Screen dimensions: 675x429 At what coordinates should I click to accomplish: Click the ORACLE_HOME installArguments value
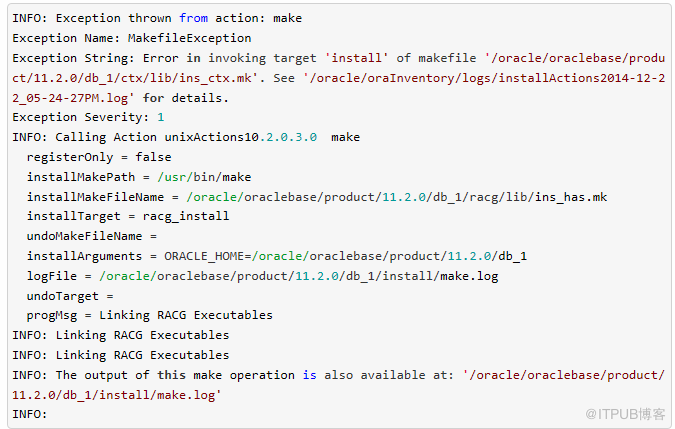(x=345, y=256)
